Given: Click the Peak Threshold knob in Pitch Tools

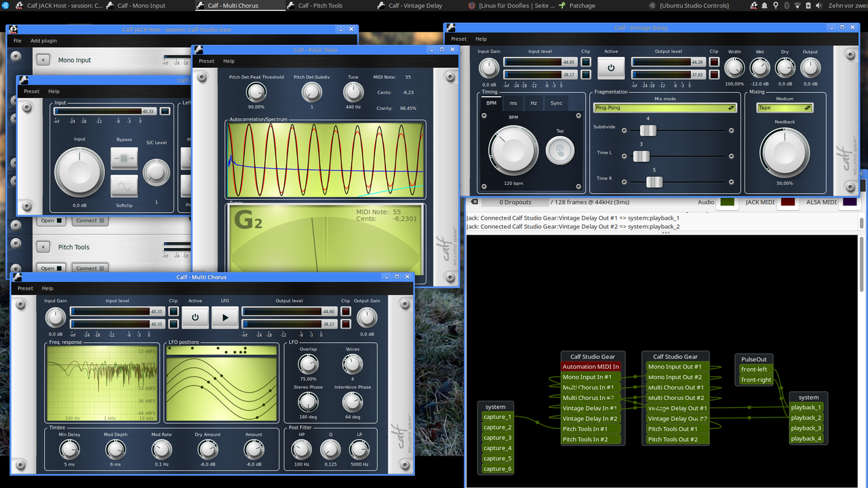Looking at the screenshot, I should (x=256, y=92).
